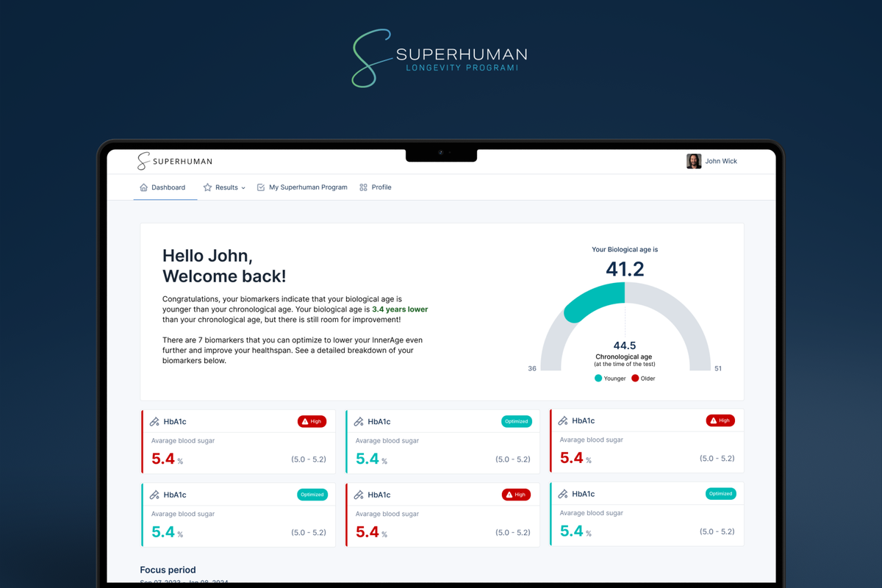This screenshot has width=882, height=588.
Task: Switch to the Profile tab
Action: tap(375, 187)
